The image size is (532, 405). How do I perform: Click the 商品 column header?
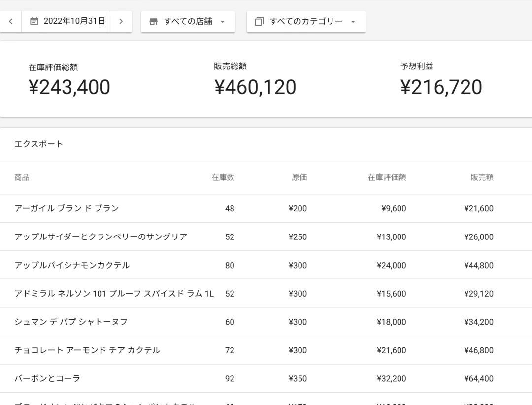coord(22,177)
